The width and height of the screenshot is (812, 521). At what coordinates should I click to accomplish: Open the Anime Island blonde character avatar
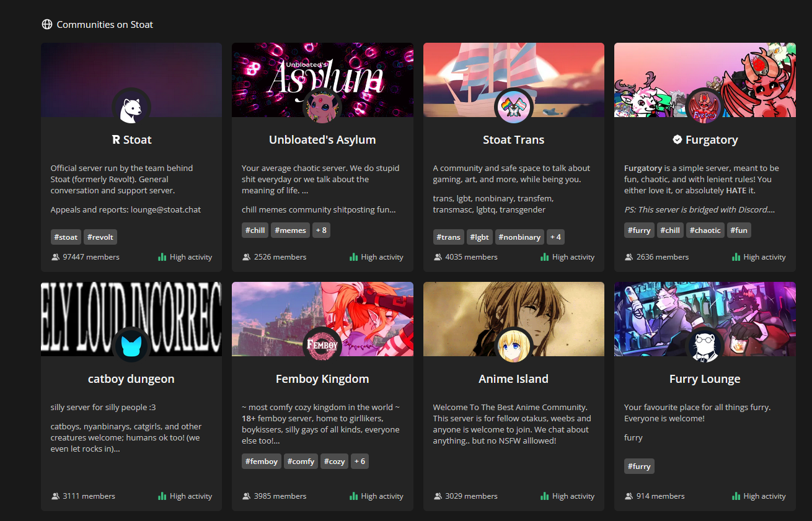pos(514,346)
